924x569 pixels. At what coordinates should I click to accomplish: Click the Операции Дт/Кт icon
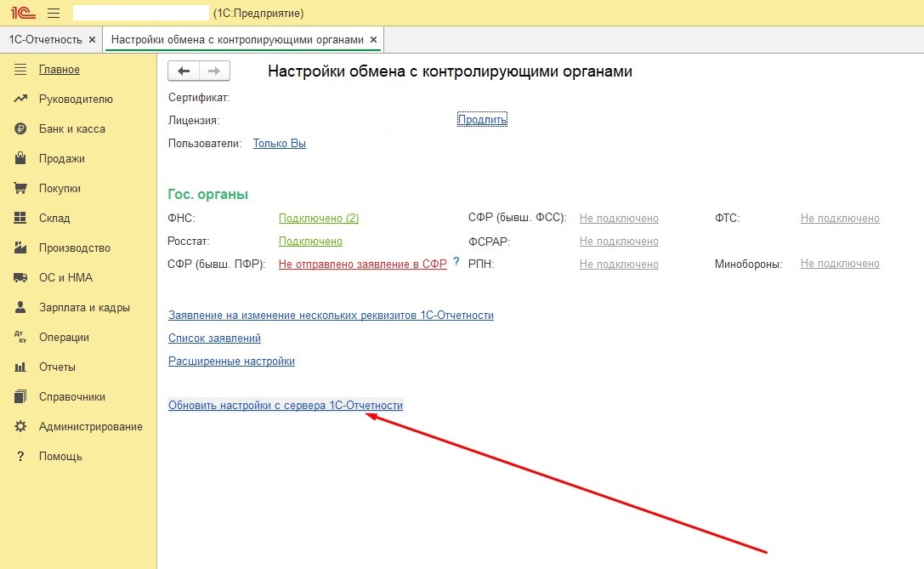[x=20, y=337]
